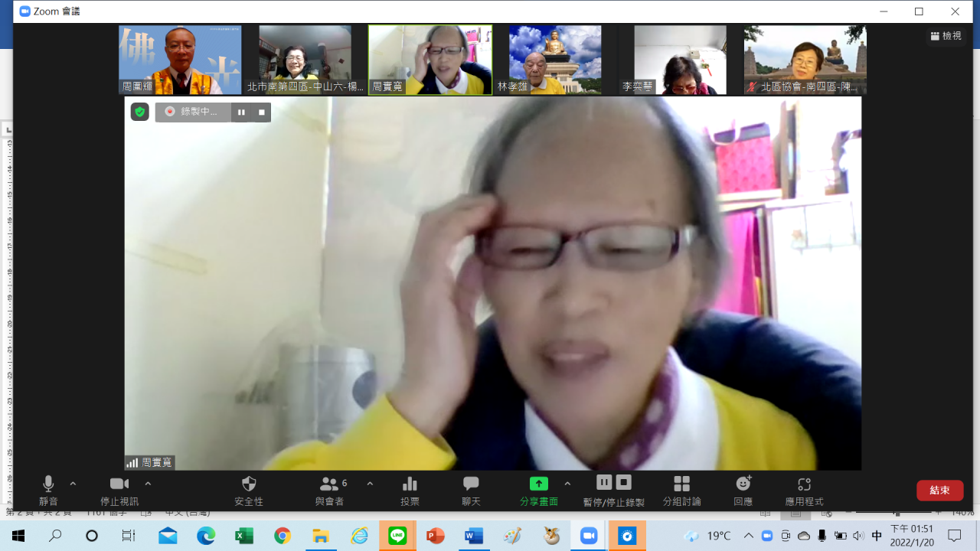Click green 分享畫面 share screen button

[x=539, y=490]
